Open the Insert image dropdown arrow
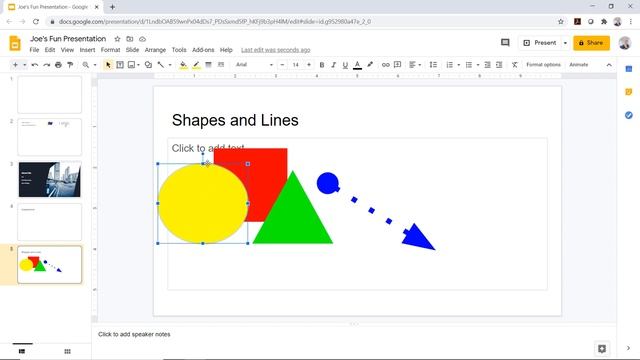The height and width of the screenshot is (360, 640). pos(138,65)
